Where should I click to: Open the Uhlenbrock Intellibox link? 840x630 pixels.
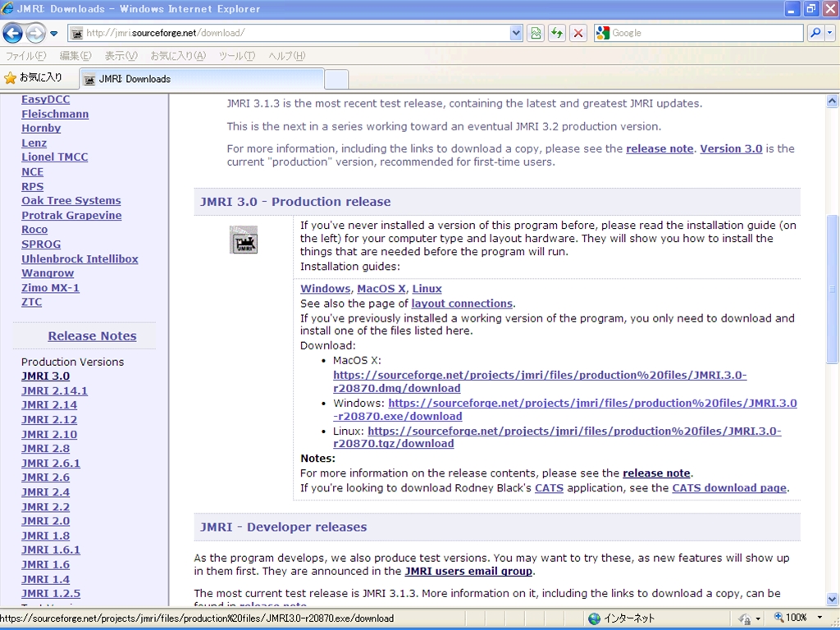click(80, 259)
